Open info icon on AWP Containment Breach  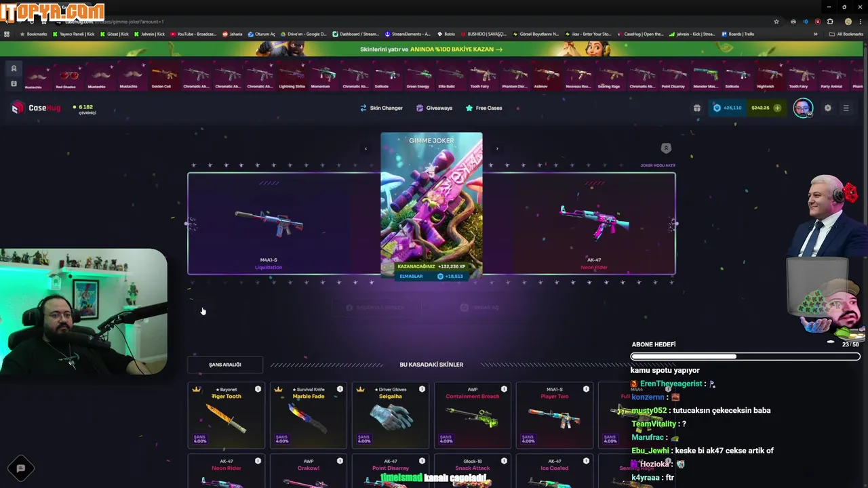[x=504, y=389]
